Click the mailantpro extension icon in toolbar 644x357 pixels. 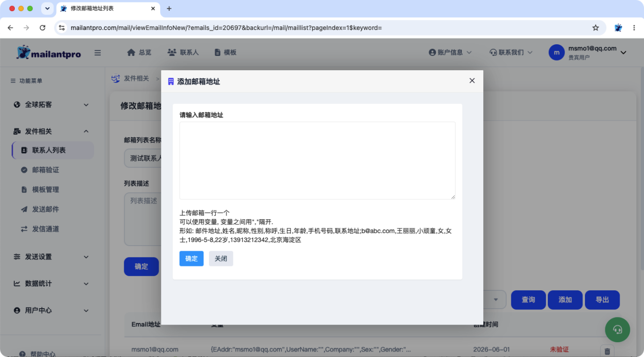point(618,27)
